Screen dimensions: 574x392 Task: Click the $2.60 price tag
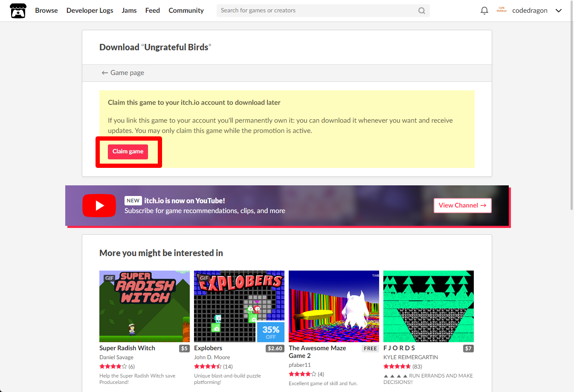(x=275, y=349)
